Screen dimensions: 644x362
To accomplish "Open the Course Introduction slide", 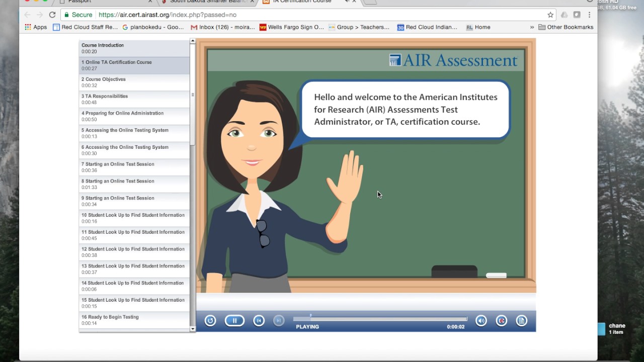I will (134, 48).
